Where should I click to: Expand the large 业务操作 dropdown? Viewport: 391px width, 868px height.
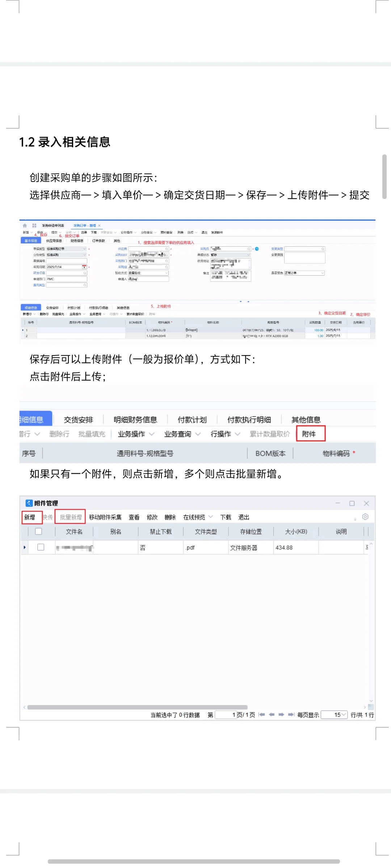(x=152, y=434)
